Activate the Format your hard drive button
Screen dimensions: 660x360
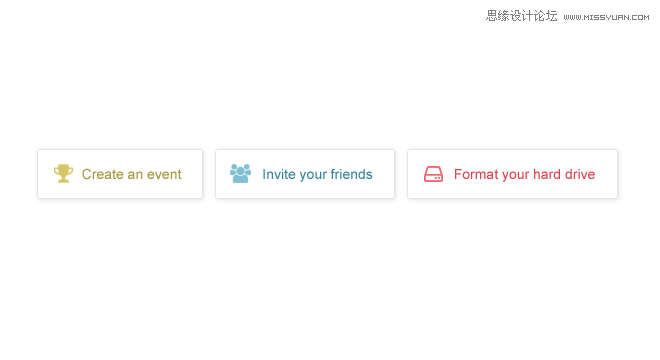[x=512, y=174]
